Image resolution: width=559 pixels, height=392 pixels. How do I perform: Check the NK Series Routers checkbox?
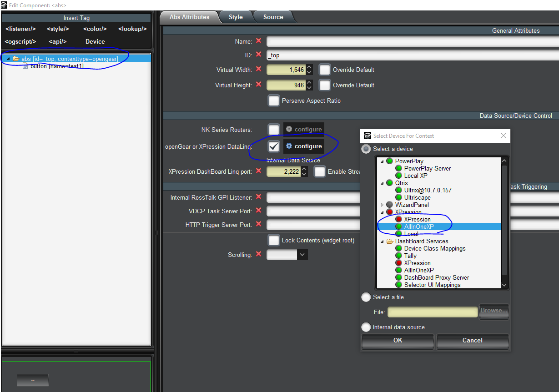point(273,130)
